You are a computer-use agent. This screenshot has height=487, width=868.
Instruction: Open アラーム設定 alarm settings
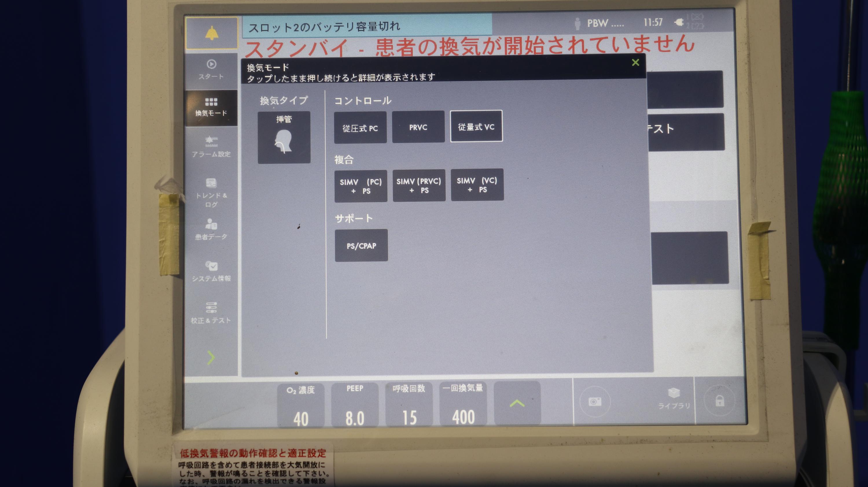coord(211,147)
